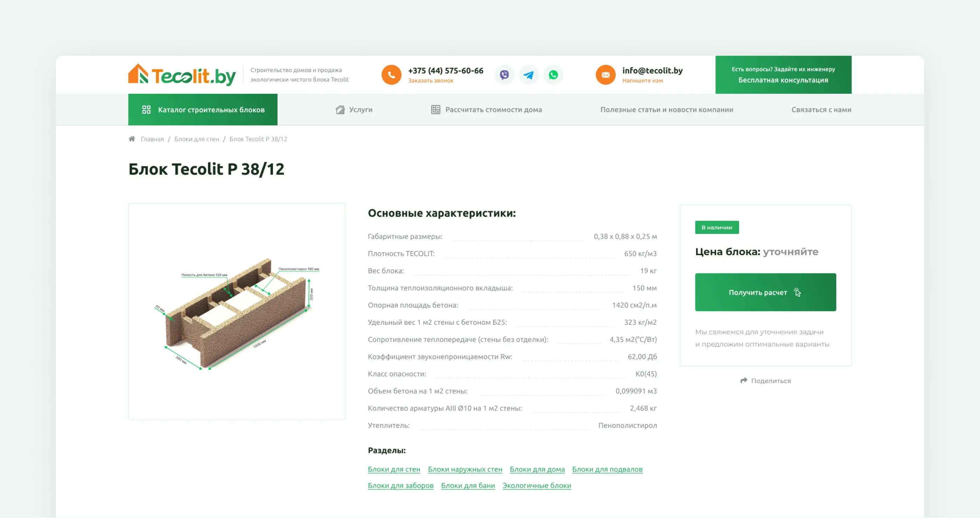The image size is (980, 518).
Task: Click the catalog grid icon
Action: tap(146, 110)
